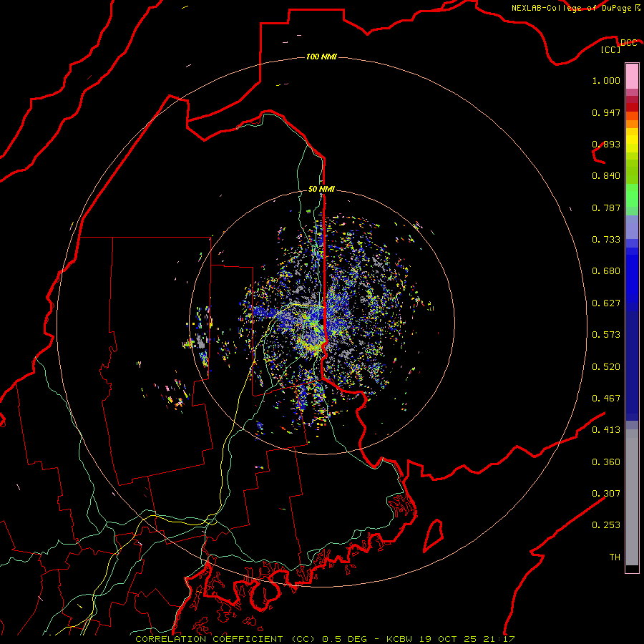Click the yellow segment of the color bar

pos(632,140)
